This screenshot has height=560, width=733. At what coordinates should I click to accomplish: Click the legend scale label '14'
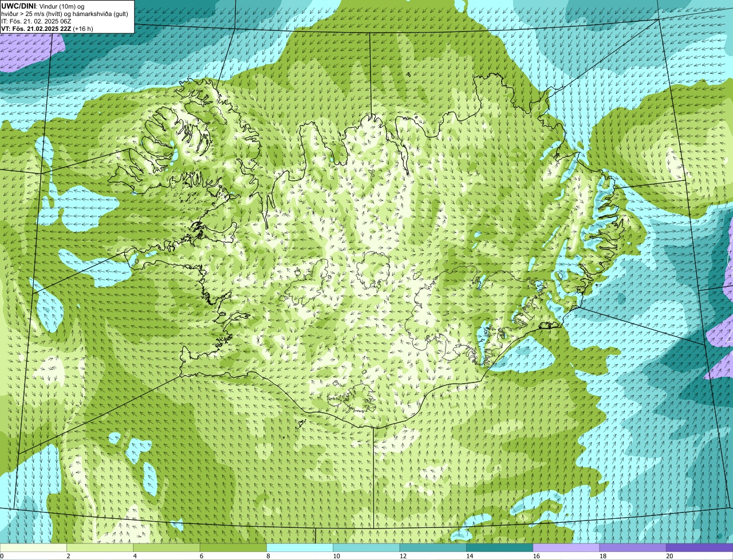(469, 556)
